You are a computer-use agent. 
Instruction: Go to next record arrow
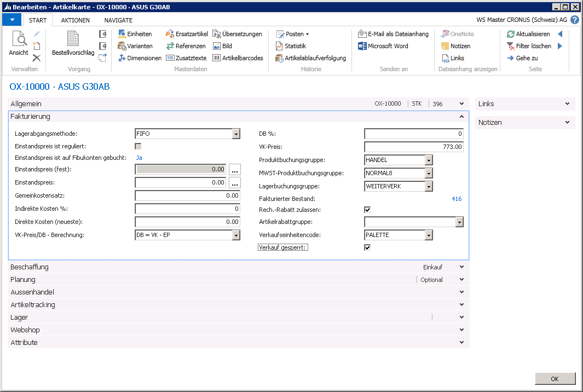coord(560,46)
